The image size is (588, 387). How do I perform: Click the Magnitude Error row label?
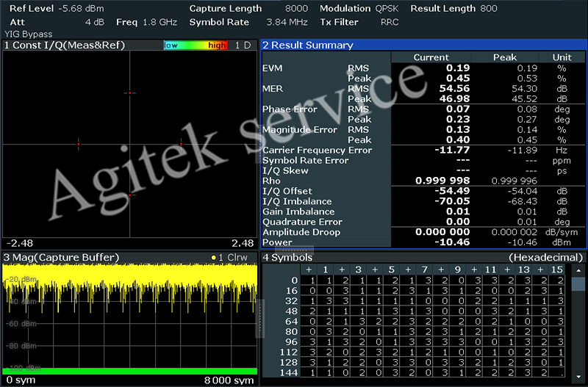[x=300, y=130]
